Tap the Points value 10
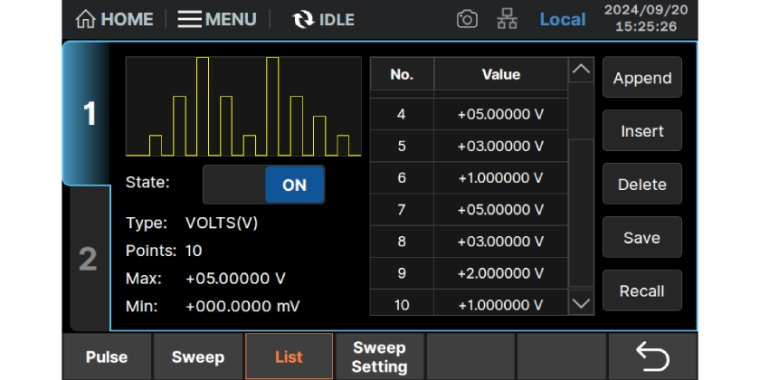This screenshot has width=760, height=380. [x=193, y=251]
